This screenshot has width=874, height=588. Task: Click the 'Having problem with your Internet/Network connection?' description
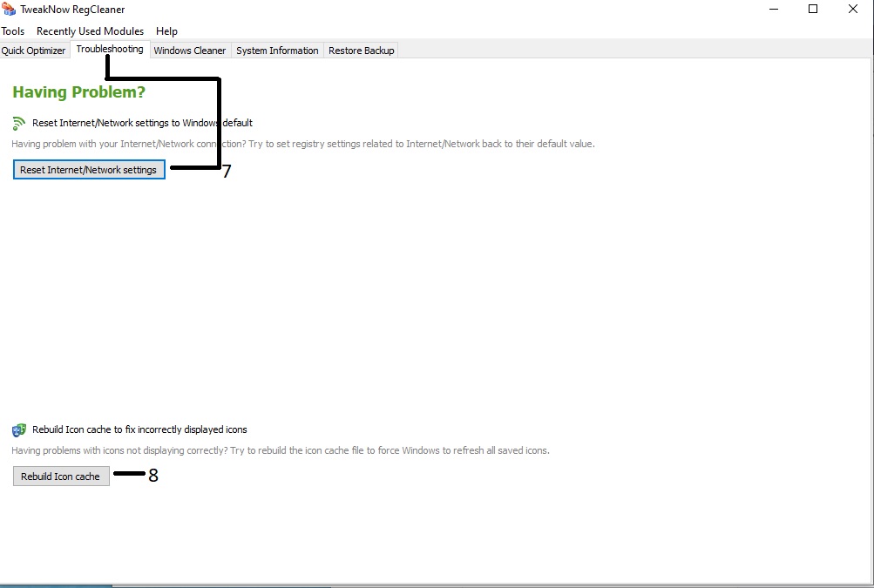tap(302, 144)
